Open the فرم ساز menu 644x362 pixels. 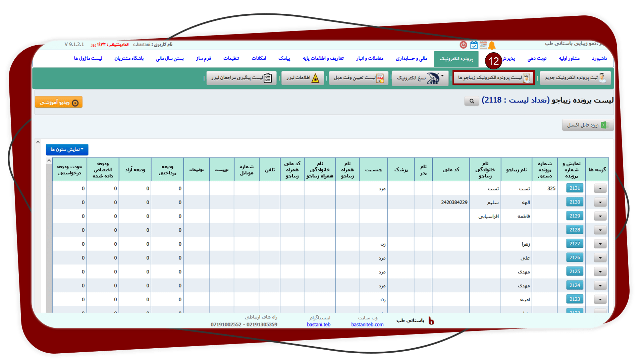click(204, 59)
